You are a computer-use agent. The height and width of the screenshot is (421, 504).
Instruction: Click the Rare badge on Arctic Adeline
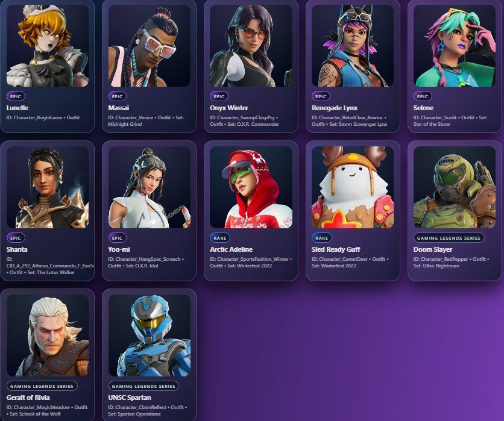pyautogui.click(x=220, y=238)
